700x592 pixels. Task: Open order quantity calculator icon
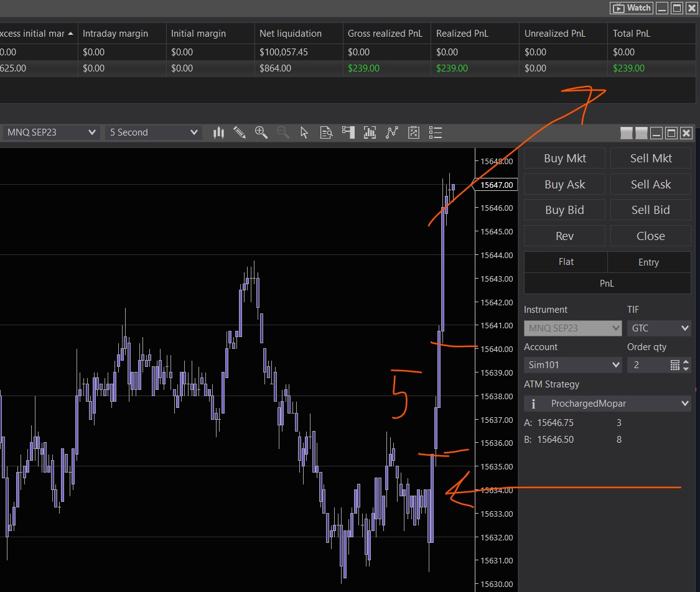(675, 365)
